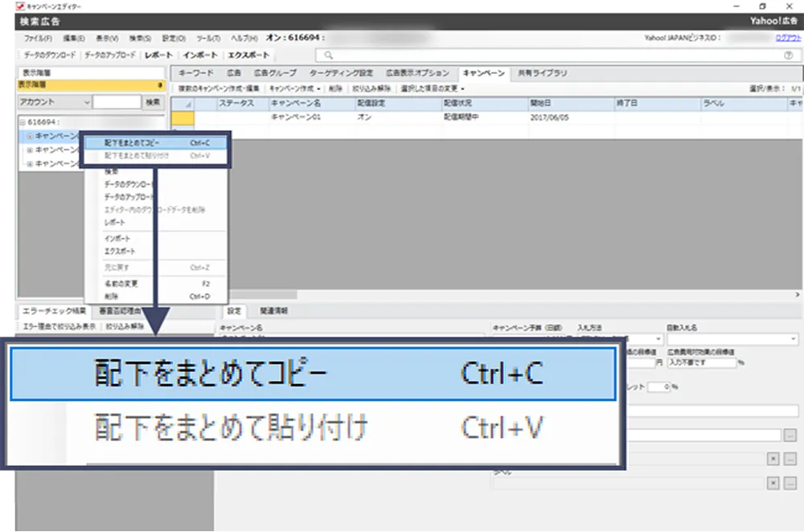Image resolution: width=804 pixels, height=532 pixels.
Task: Open the キャンペーン作成 dropdown button
Action: [295, 88]
